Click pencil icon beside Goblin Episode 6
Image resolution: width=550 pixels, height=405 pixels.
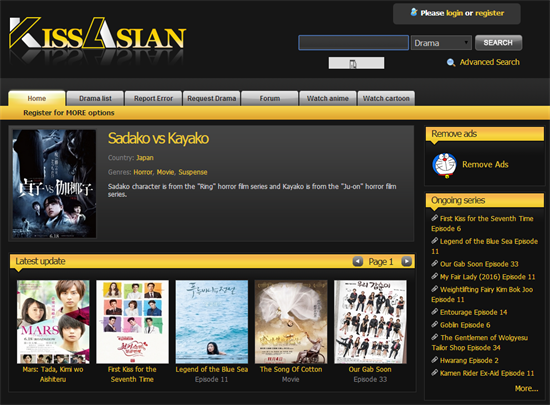tap(435, 324)
